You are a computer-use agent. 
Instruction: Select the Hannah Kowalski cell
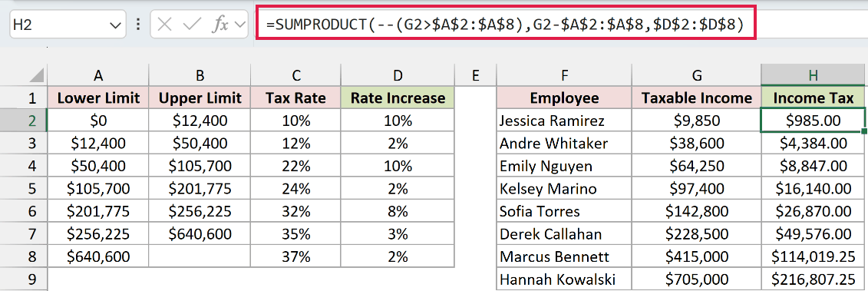coord(564,279)
